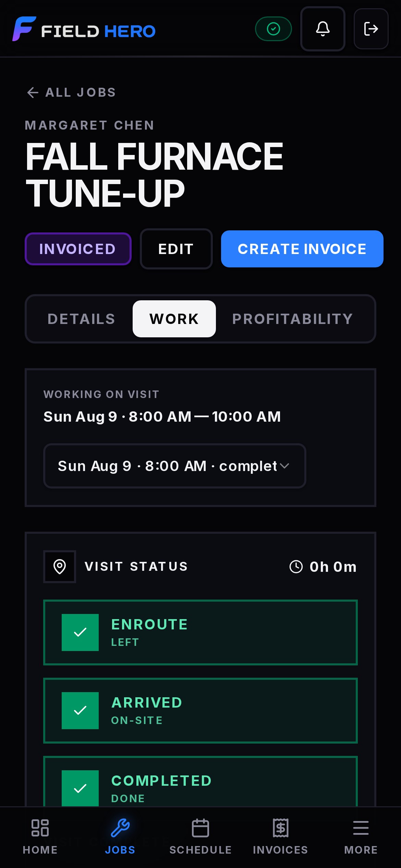
Task: Click the logout icon
Action: pos(371,29)
